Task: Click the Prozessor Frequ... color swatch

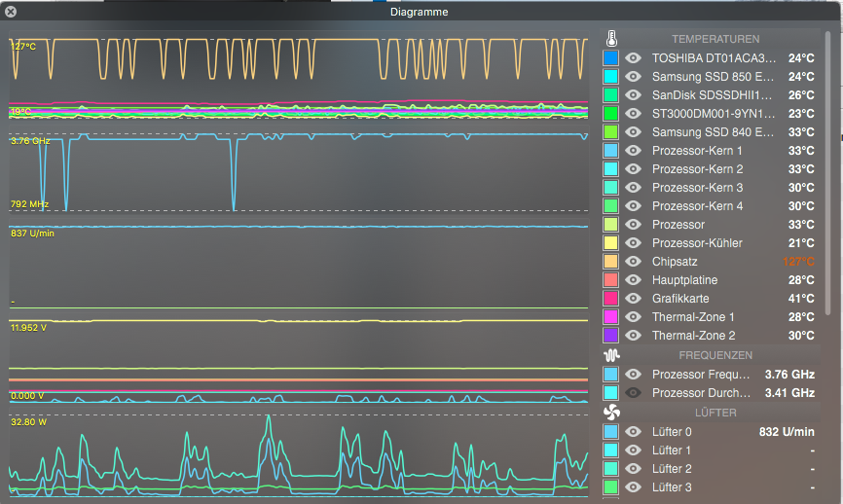Action: (610, 375)
